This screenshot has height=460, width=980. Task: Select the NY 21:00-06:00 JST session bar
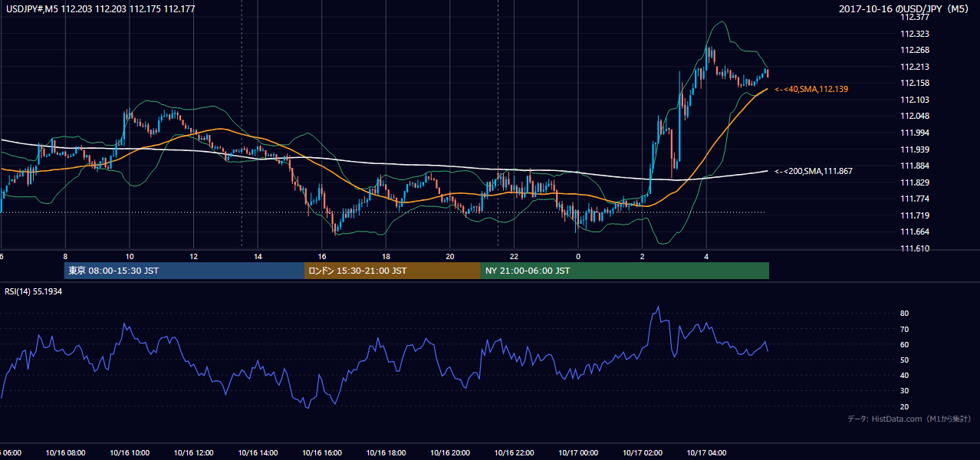625,271
